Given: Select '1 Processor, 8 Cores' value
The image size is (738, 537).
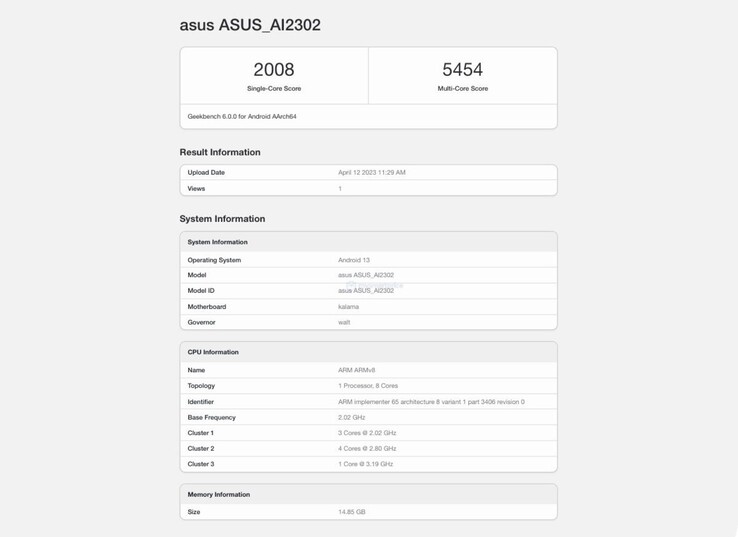Looking at the screenshot, I should tap(368, 385).
